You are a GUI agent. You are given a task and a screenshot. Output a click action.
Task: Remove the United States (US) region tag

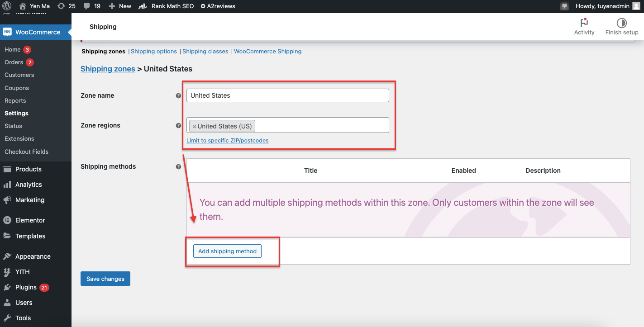194,127
